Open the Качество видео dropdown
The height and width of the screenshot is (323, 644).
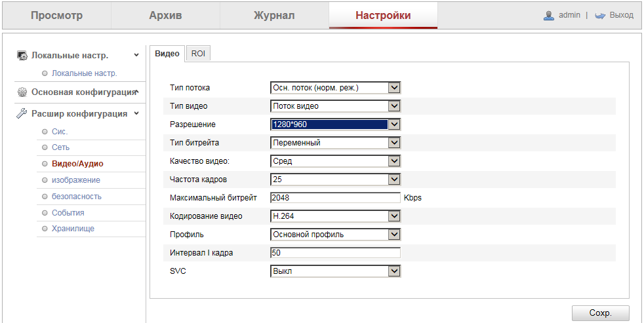point(336,161)
